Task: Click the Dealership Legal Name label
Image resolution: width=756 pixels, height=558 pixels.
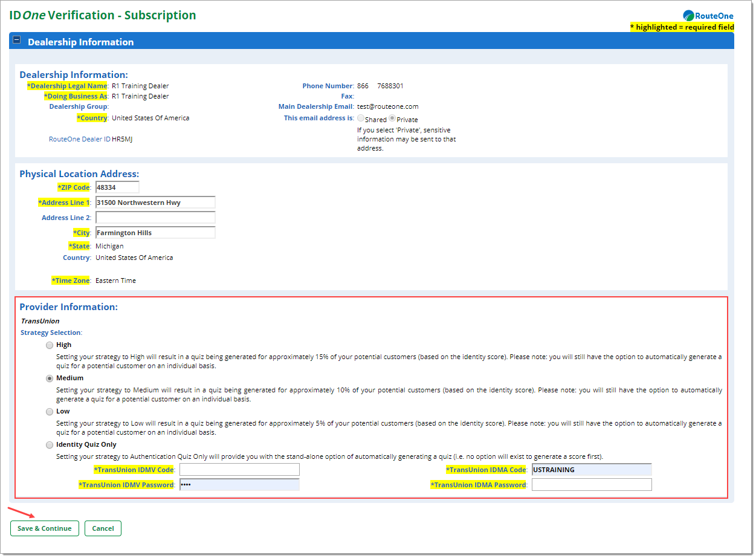Action: point(67,86)
